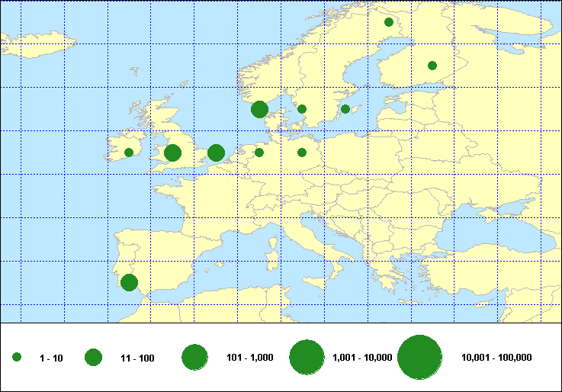This screenshot has width=562, height=392.
Task: Click the small Baltic Sea marker near Gotland
Action: click(x=345, y=109)
